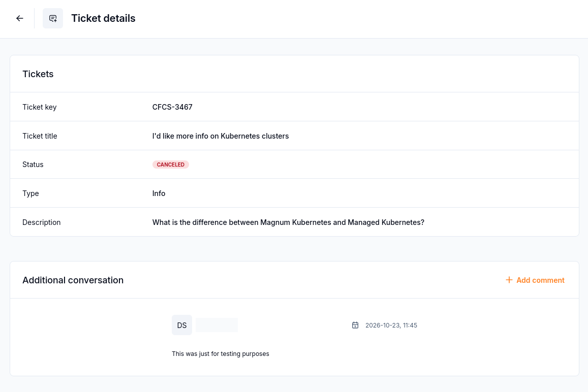
Task: Click the comment timestamp 2026-10-23, 11:45
Action: click(391, 325)
